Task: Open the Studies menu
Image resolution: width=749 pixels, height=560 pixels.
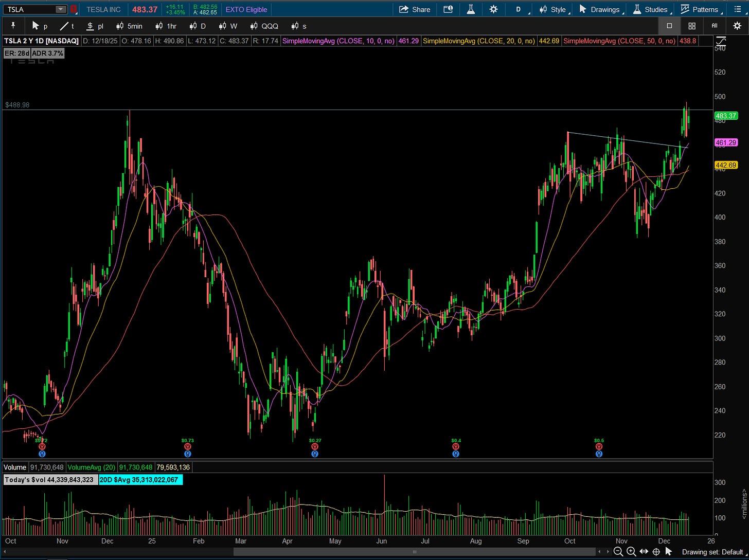Action: tap(651, 9)
